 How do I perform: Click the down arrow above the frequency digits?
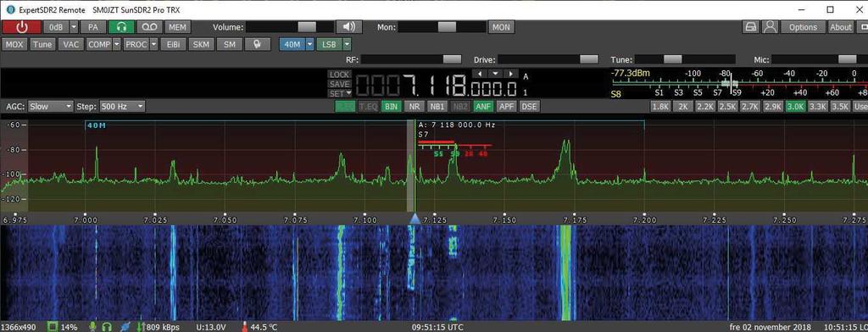pyautogui.click(x=495, y=74)
